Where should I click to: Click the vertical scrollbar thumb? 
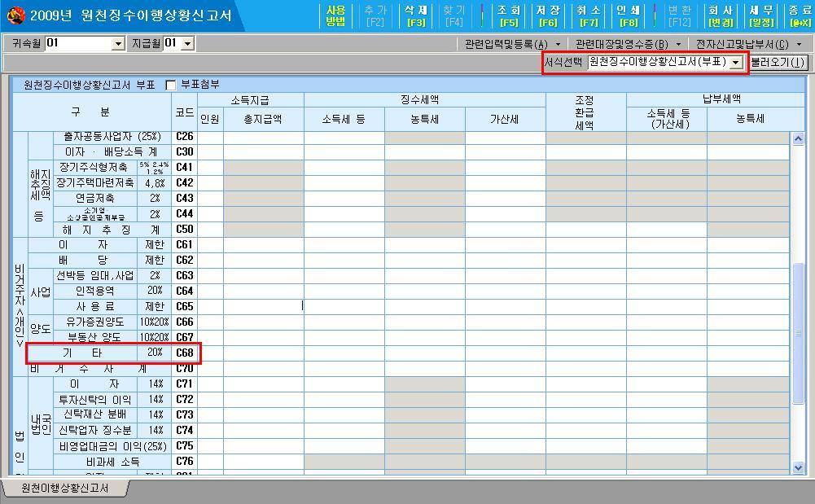798,333
